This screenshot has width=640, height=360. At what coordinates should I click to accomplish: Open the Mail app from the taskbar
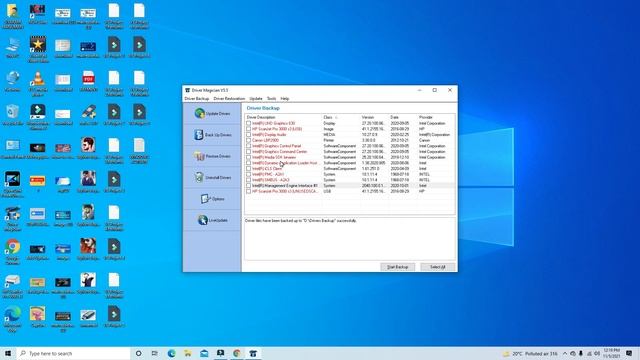click(204, 353)
